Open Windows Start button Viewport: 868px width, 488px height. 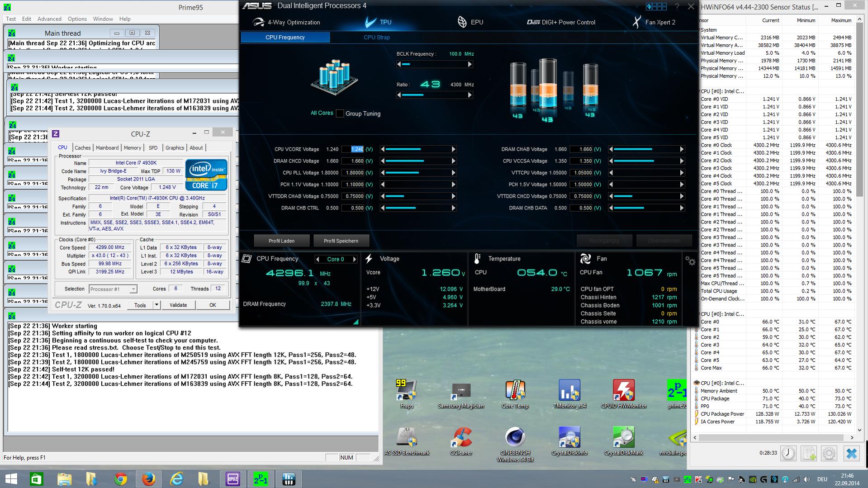(11, 479)
